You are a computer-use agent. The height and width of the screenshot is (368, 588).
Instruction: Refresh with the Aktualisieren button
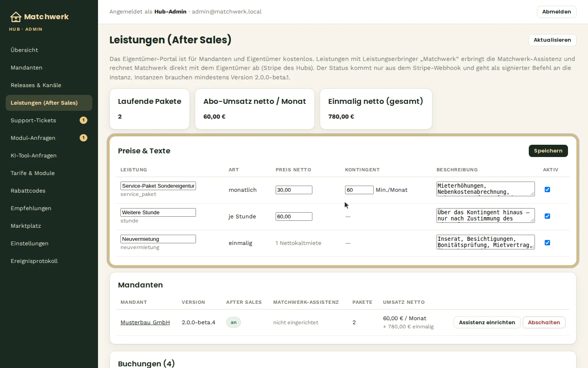click(x=552, y=40)
